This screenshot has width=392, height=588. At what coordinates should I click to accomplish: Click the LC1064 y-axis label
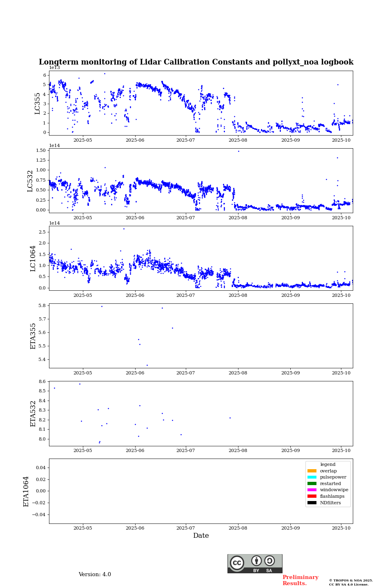click(x=33, y=258)
